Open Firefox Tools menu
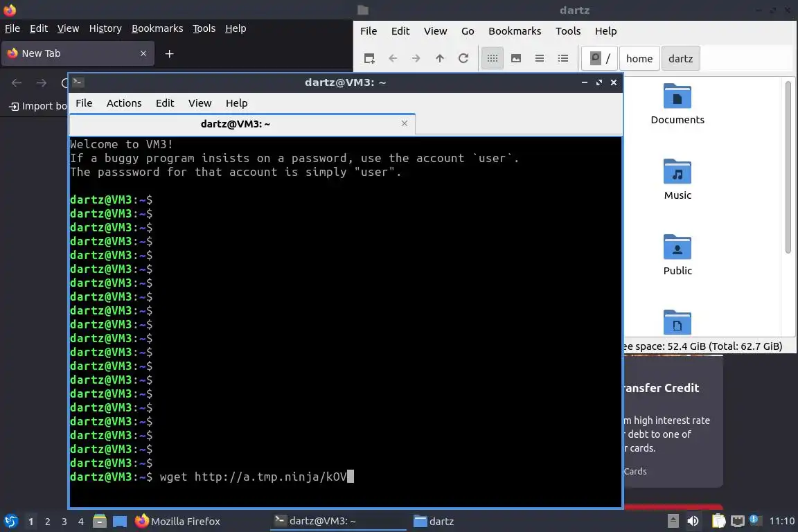798x532 pixels. [204, 28]
